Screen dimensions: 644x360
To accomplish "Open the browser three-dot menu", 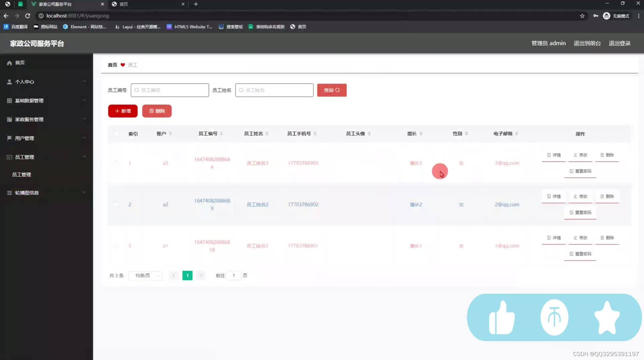I will pyautogui.click(x=638, y=16).
